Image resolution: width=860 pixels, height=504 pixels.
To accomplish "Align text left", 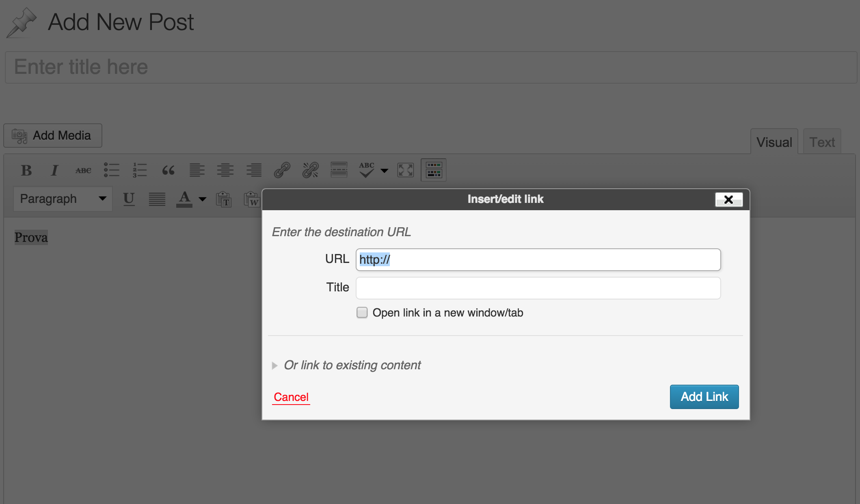I will 197,170.
